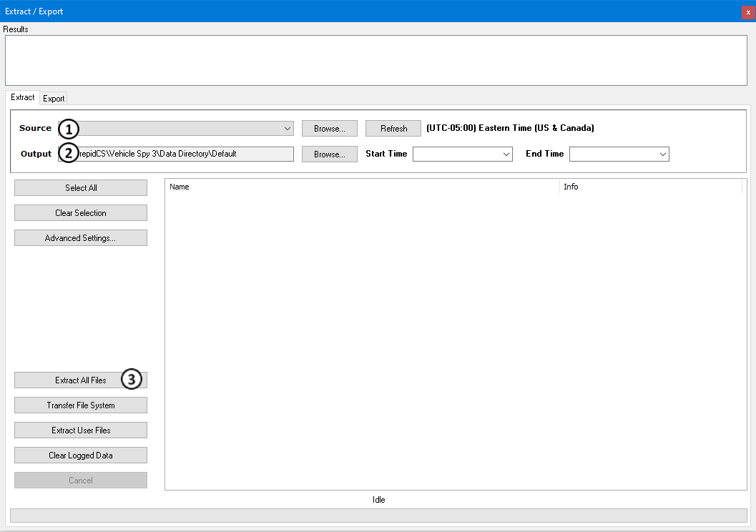Close the Extract / Export window
This screenshot has width=756, height=532.
[748, 12]
